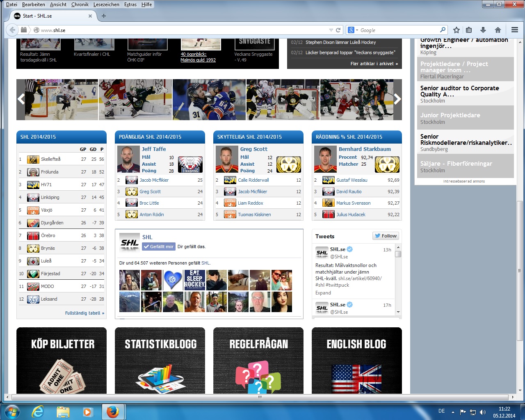The width and height of the screenshot is (525, 420).
Task: Click the 'Fler artiklar i arkivet' link
Action: tap(374, 64)
